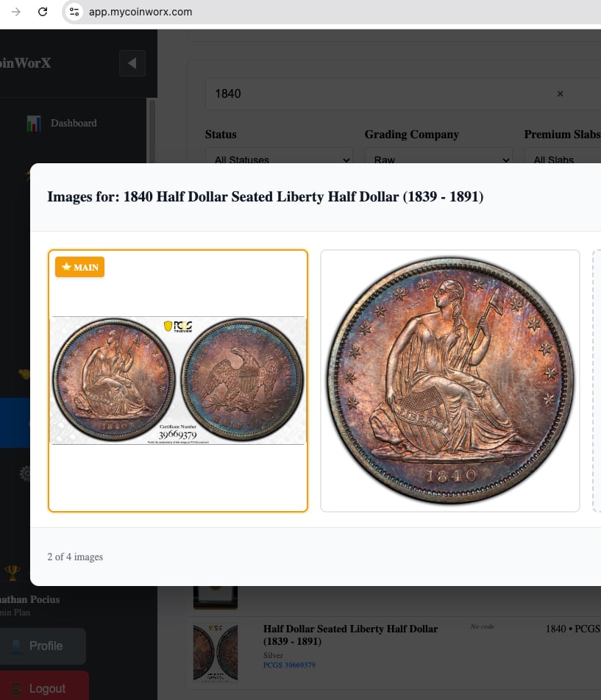
Task: Clear the 1840 search with X icon
Action: click(560, 94)
